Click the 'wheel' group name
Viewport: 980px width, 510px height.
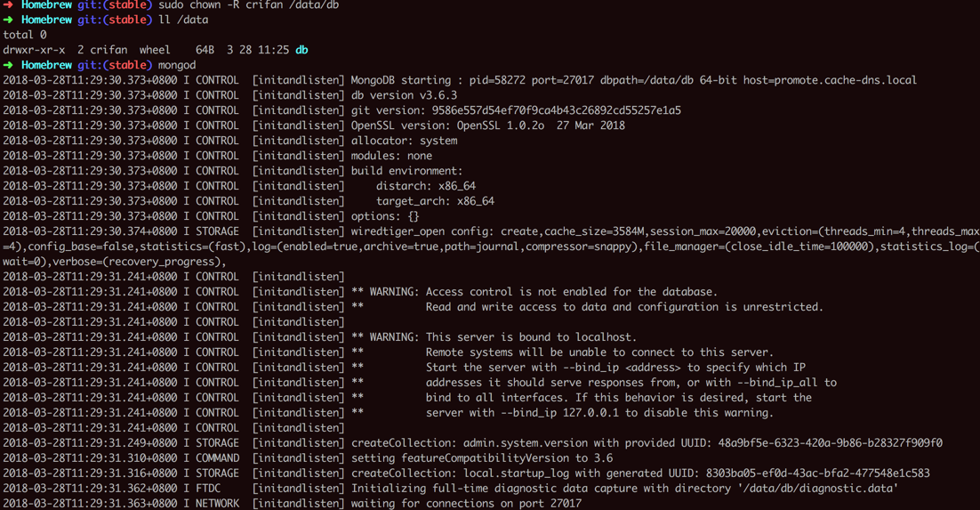point(155,50)
